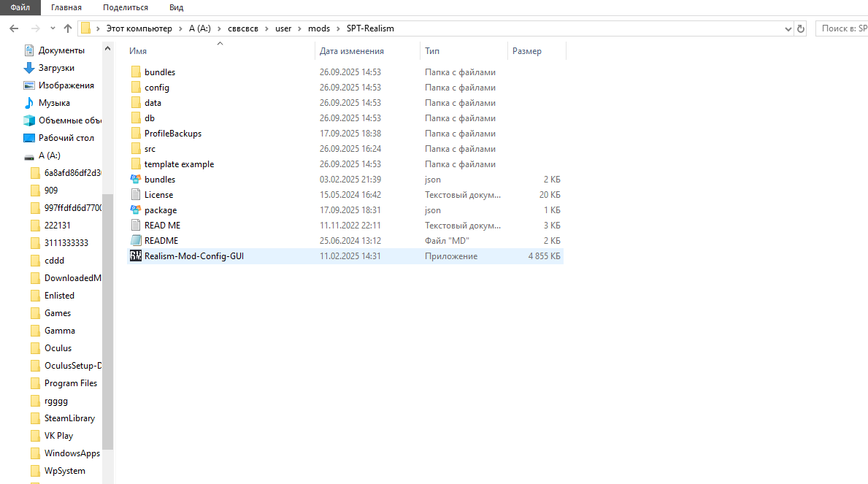Viewport: 868px width, 484px height.
Task: Select the data folder icon
Action: 136,103
